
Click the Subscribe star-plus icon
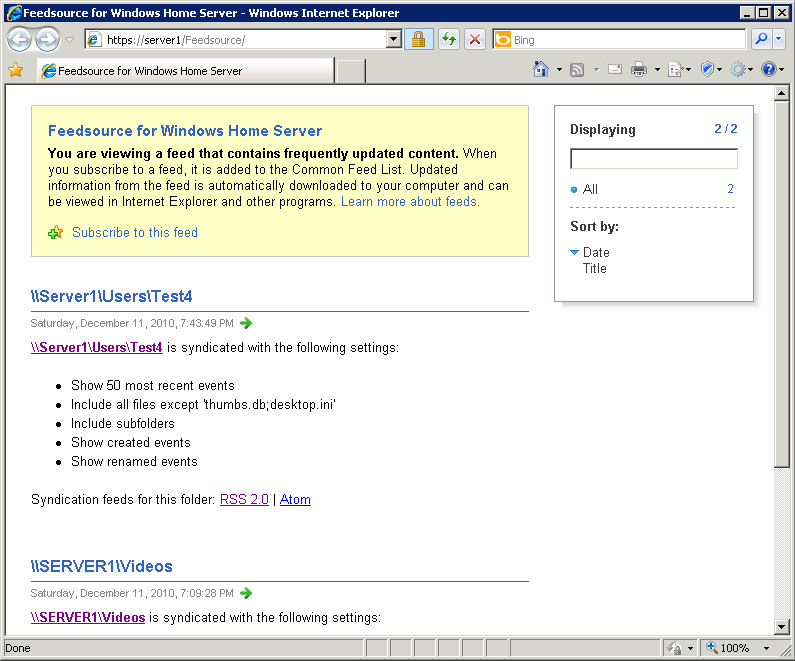pos(55,233)
